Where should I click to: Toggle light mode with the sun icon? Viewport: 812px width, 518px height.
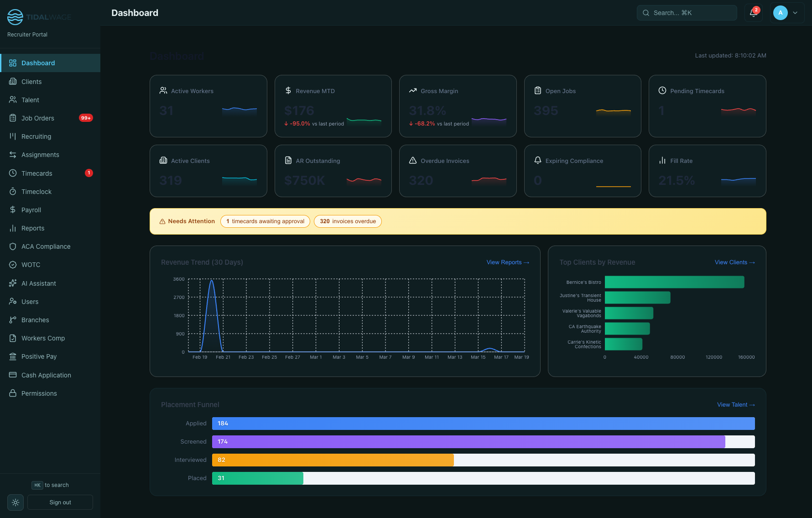(15, 502)
